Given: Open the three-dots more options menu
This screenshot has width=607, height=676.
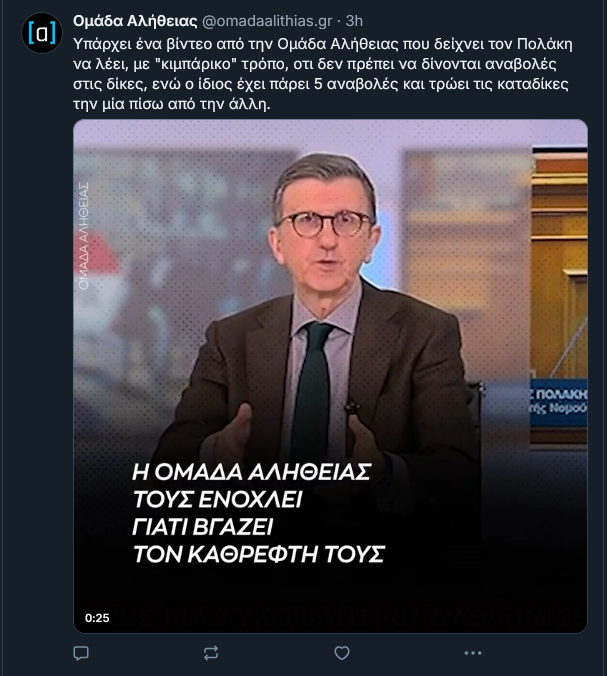Looking at the screenshot, I should pyautogui.click(x=472, y=653).
